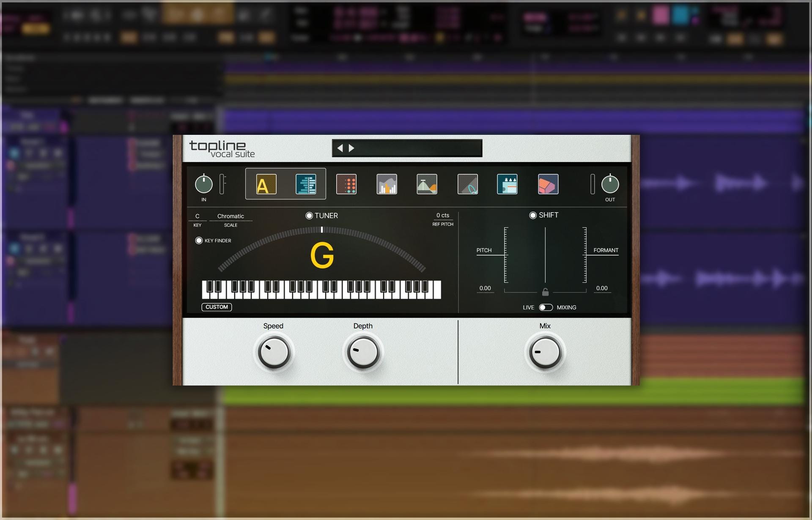
Task: Click the detected note G display
Action: [322, 255]
